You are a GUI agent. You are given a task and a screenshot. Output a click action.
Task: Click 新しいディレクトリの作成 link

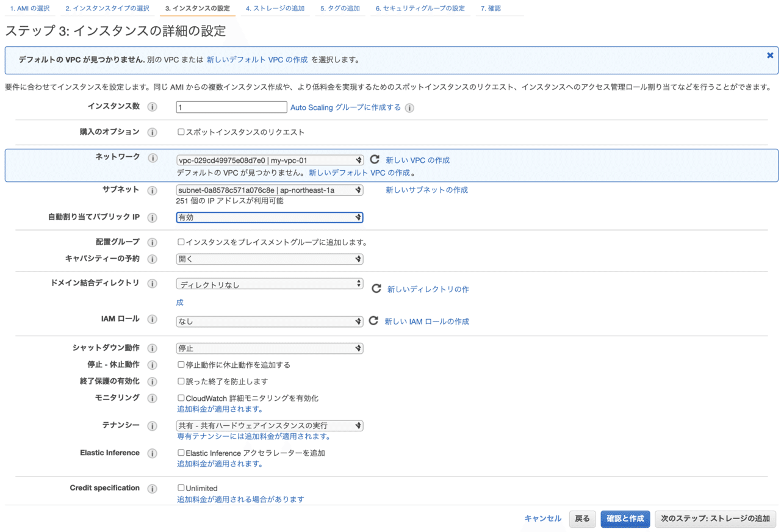pos(428,289)
